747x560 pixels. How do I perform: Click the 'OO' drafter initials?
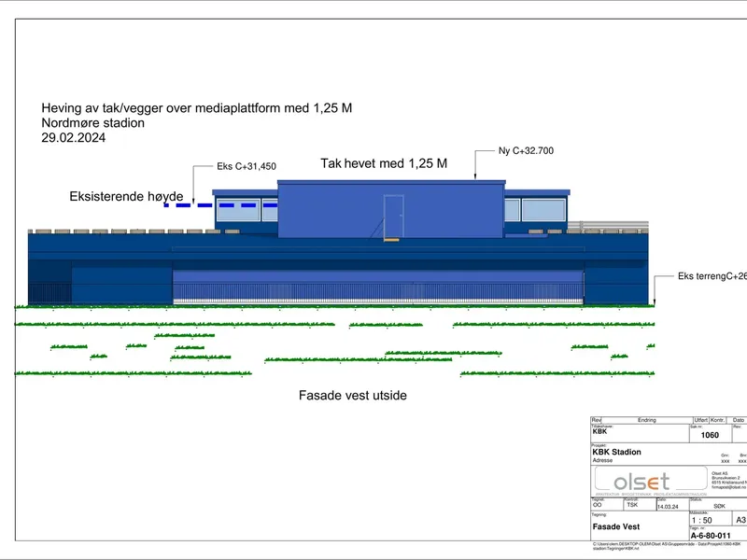tap(597, 505)
